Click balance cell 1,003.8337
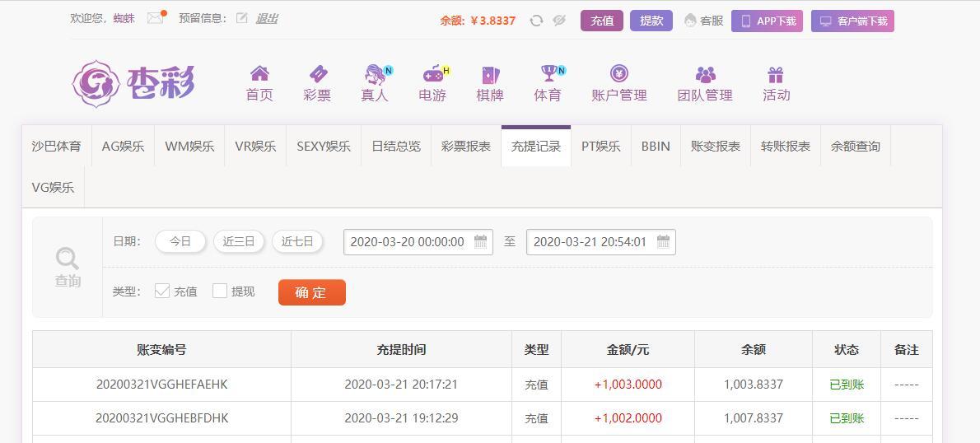 [754, 385]
